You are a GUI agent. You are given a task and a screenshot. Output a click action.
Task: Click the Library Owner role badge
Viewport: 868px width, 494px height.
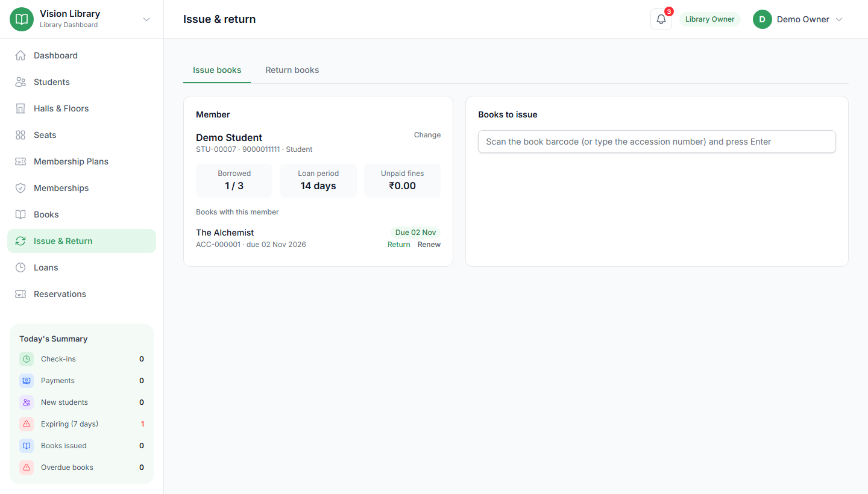710,19
